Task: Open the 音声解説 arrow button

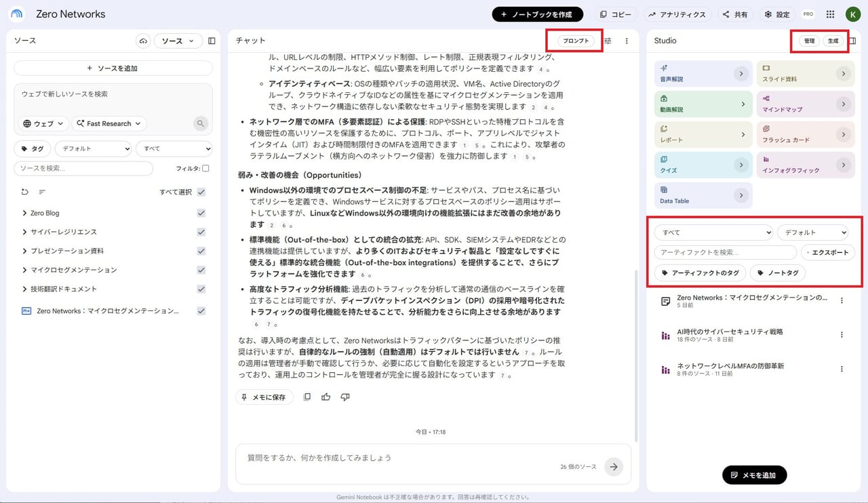Action: [741, 73]
